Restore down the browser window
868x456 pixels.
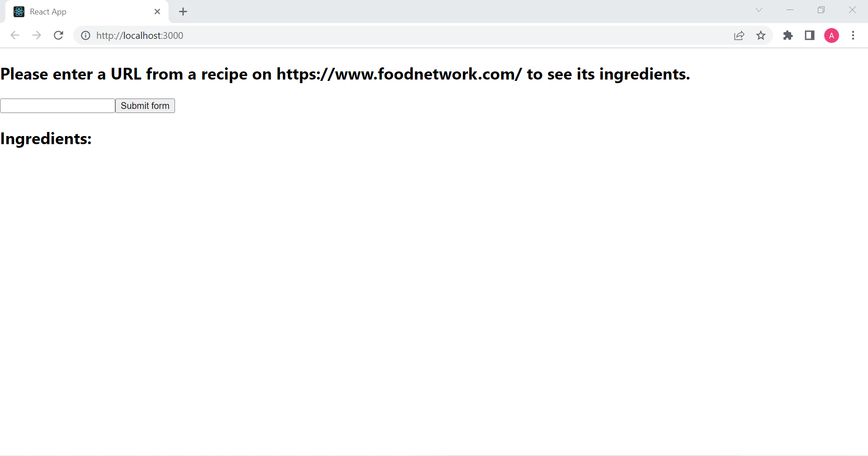(821, 10)
